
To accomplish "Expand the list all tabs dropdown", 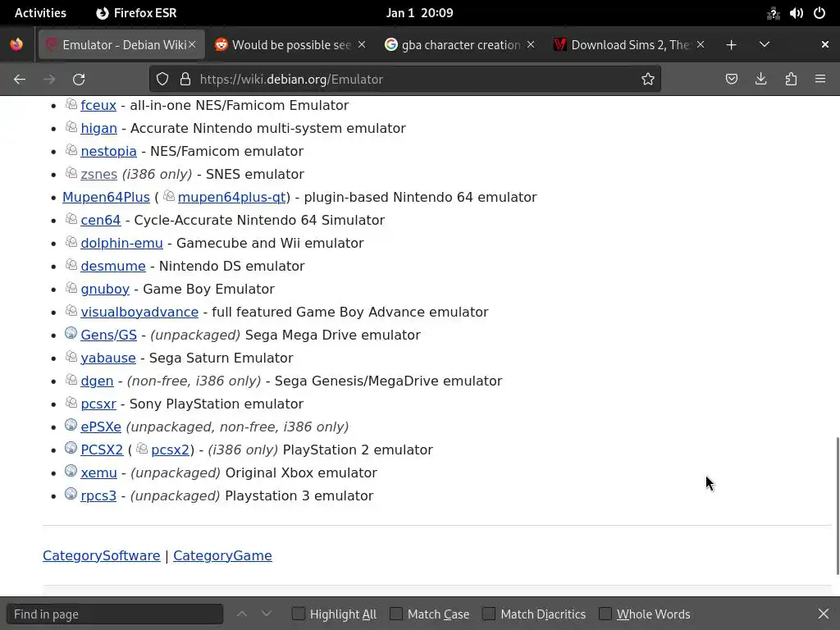I will [x=765, y=45].
